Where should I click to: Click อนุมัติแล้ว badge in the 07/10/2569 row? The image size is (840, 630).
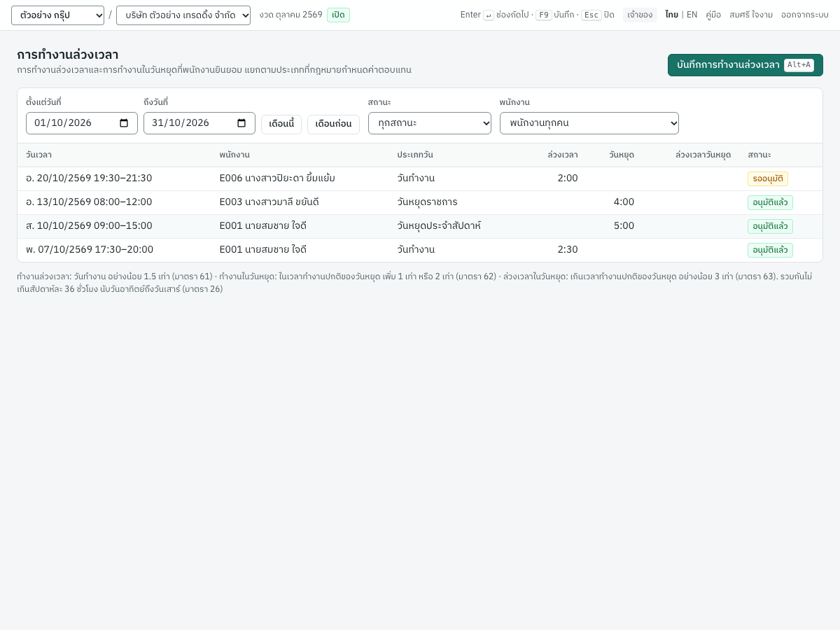click(770, 250)
